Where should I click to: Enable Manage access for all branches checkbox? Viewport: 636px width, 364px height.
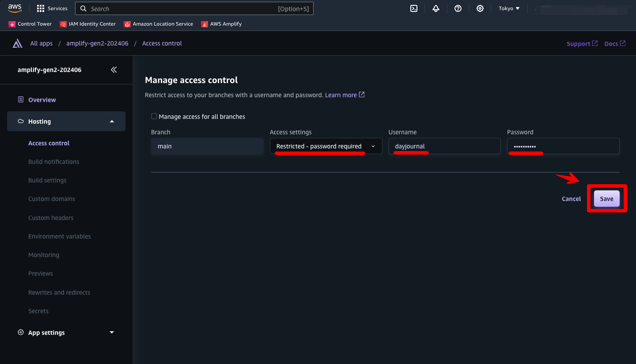click(154, 116)
